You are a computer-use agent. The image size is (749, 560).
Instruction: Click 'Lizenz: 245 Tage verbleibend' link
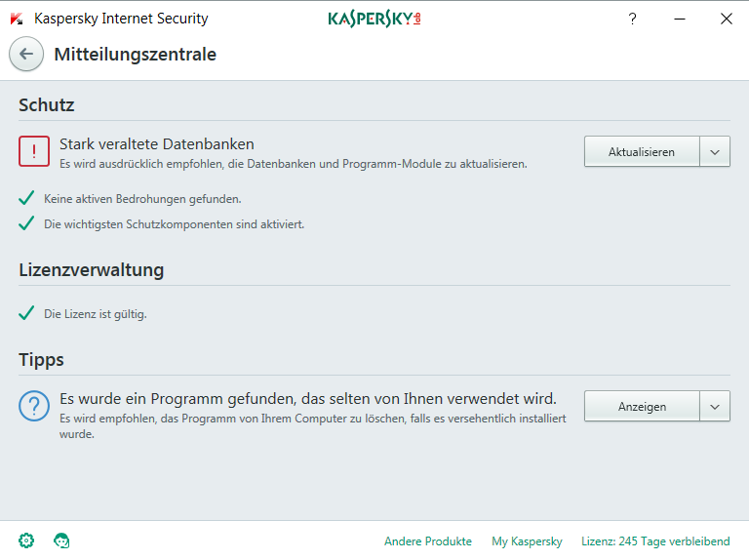tap(655, 541)
